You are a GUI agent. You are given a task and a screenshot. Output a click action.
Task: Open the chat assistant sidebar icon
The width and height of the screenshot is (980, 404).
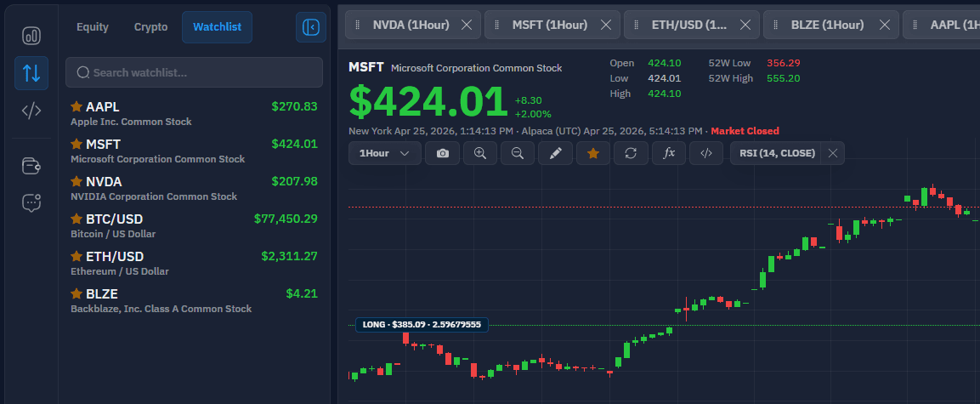(x=31, y=202)
